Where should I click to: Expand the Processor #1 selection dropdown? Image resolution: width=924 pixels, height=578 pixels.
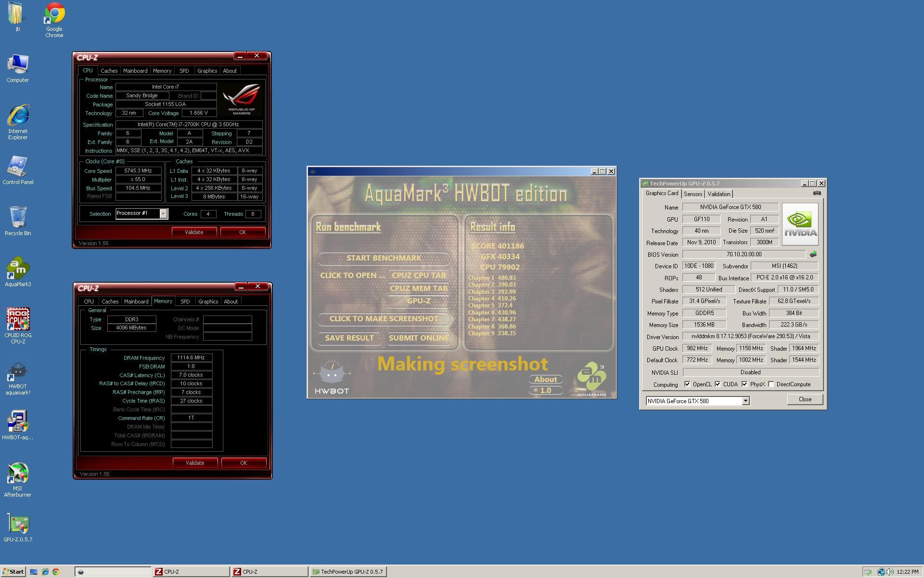coord(163,213)
